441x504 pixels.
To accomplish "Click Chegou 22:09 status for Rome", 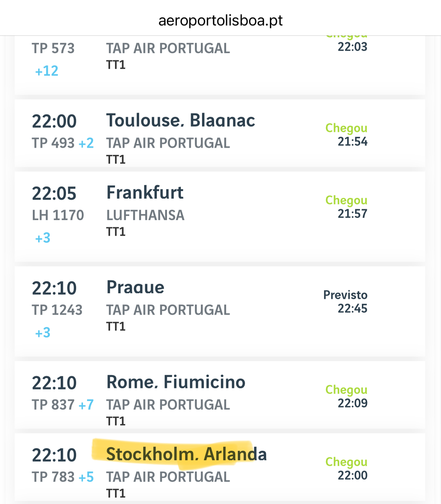I will 346,396.
